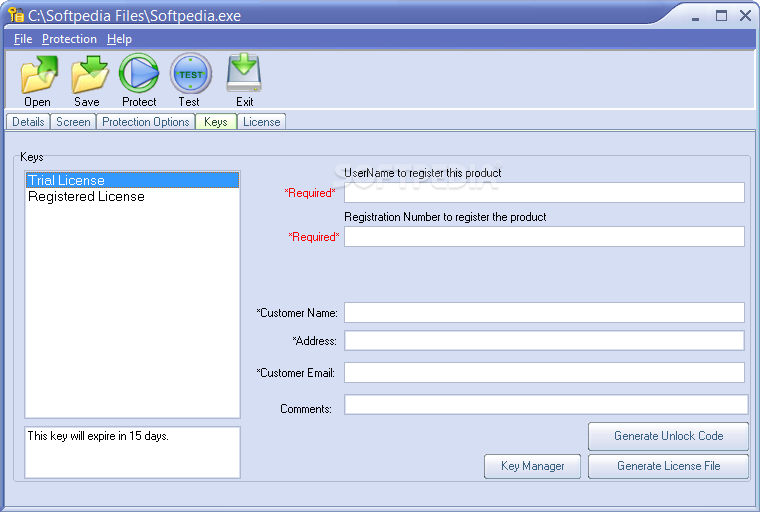Focus the Customer Email field
The height and width of the screenshot is (512, 760).
(544, 373)
